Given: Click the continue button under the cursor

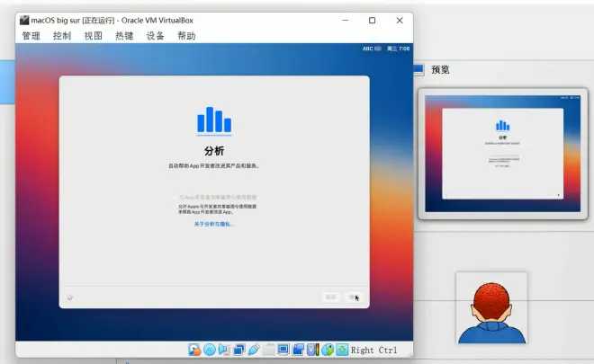Looking at the screenshot, I should [355, 297].
